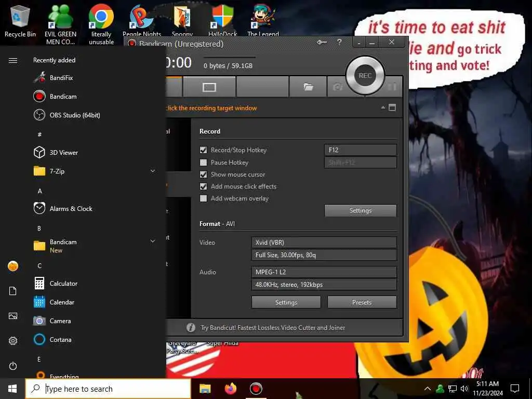This screenshot has width=532, height=399.
Task: Open Pictures from Start menu sidebar
Action: point(13,316)
